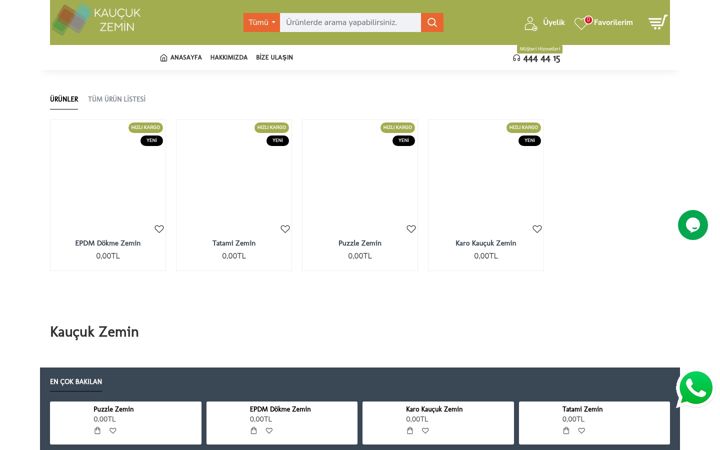Add most-viewed Tatami Zemin to cart
Image resolution: width=720 pixels, height=450 pixels.
point(566,430)
